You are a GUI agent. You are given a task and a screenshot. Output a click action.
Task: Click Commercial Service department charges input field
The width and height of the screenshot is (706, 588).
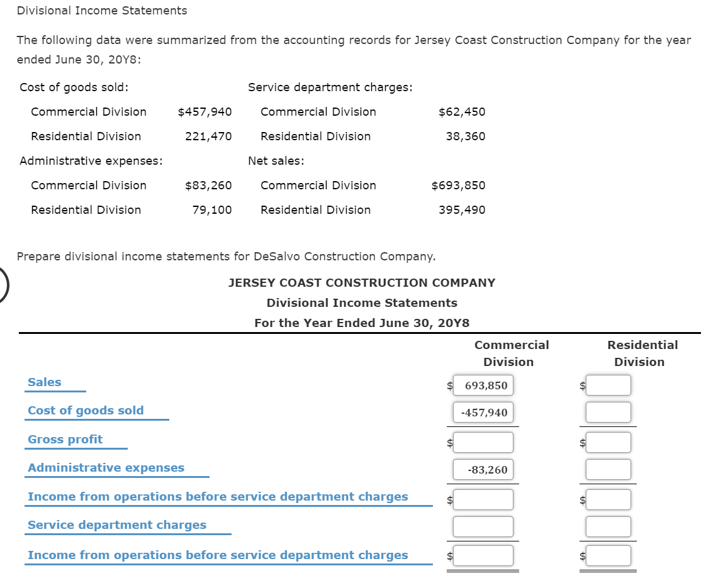tap(483, 527)
